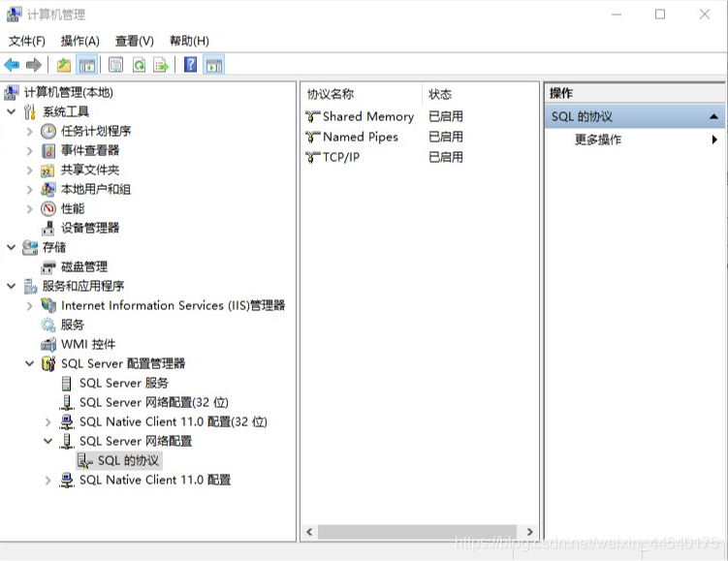Expand the 事件查看器 node

point(30,151)
